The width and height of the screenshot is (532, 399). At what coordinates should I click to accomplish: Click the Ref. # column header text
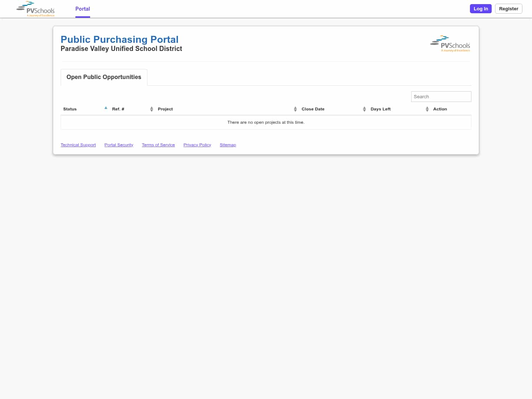click(118, 109)
